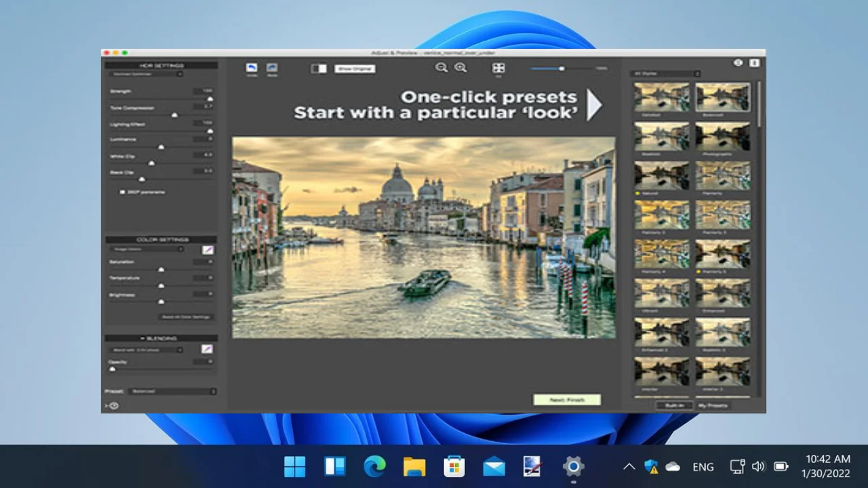This screenshot has width=868, height=488.
Task: Click the Next: Finish button
Action: tap(567, 400)
